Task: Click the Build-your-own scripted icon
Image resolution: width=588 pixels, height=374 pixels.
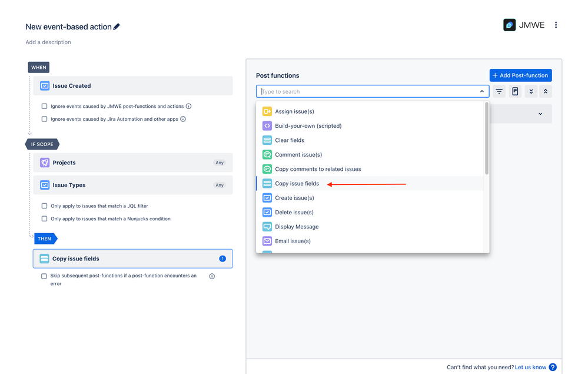Action: pos(267,125)
